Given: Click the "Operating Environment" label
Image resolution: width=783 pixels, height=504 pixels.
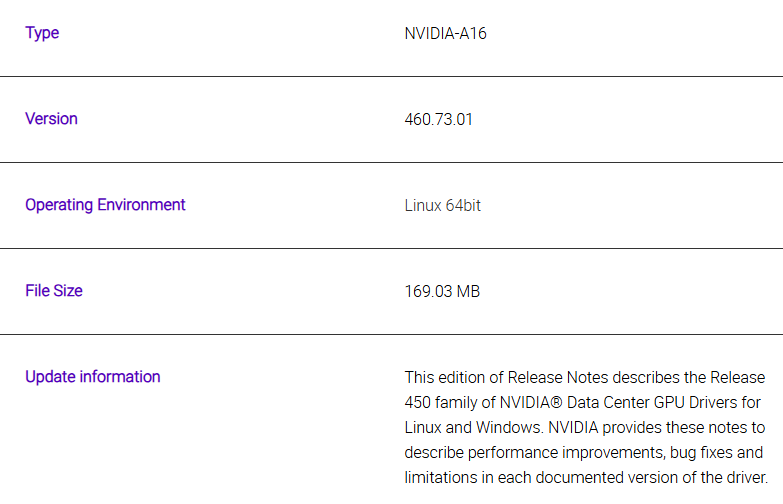Looking at the screenshot, I should coord(105,205).
